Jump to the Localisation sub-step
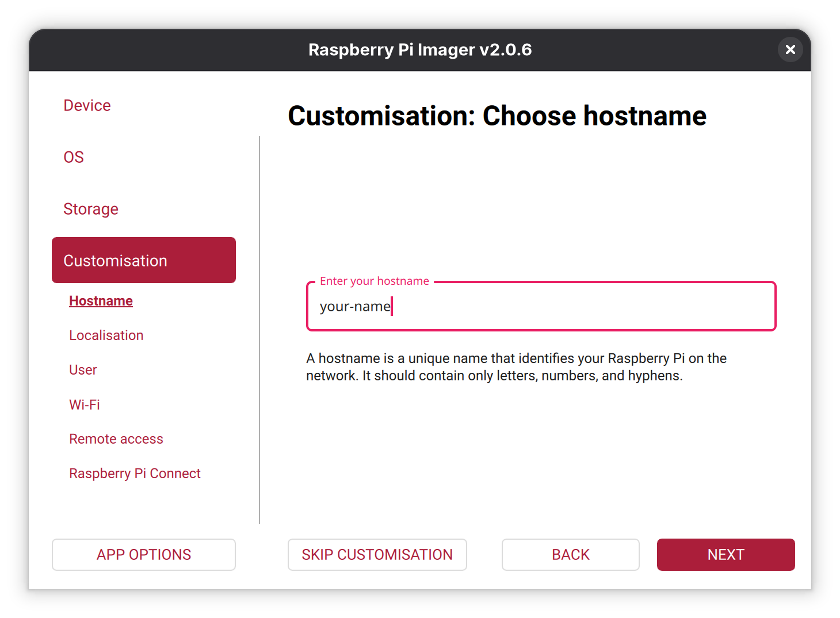This screenshot has width=840, height=618. tap(106, 335)
